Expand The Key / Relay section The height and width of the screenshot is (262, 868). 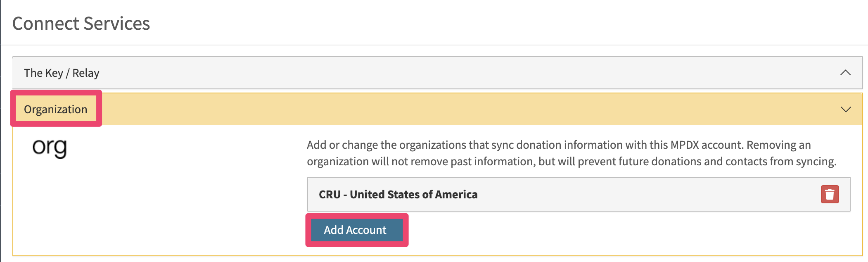(437, 73)
